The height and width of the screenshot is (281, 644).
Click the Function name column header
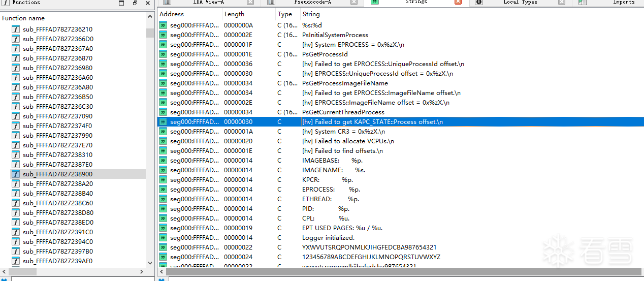(x=23, y=18)
